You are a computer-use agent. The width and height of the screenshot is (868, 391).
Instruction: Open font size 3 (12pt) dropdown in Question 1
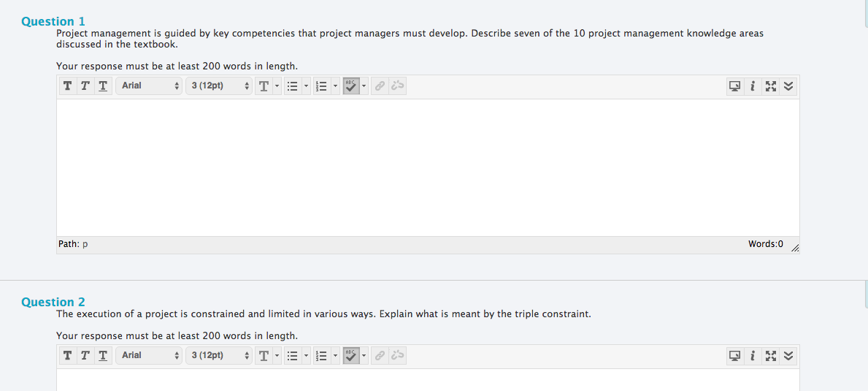coord(219,86)
